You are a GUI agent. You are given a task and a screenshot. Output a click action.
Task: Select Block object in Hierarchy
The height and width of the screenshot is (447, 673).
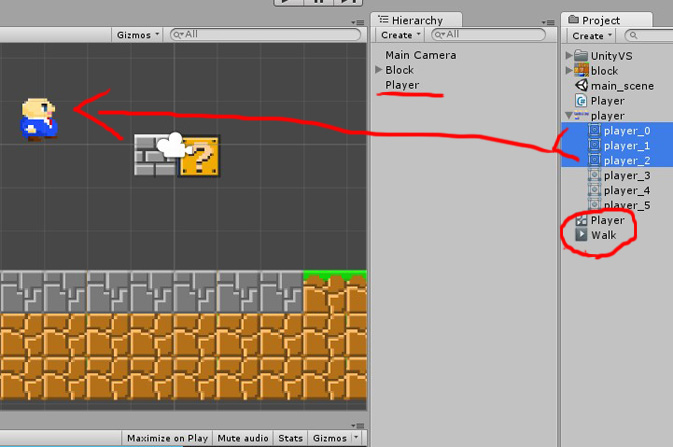[x=399, y=70]
